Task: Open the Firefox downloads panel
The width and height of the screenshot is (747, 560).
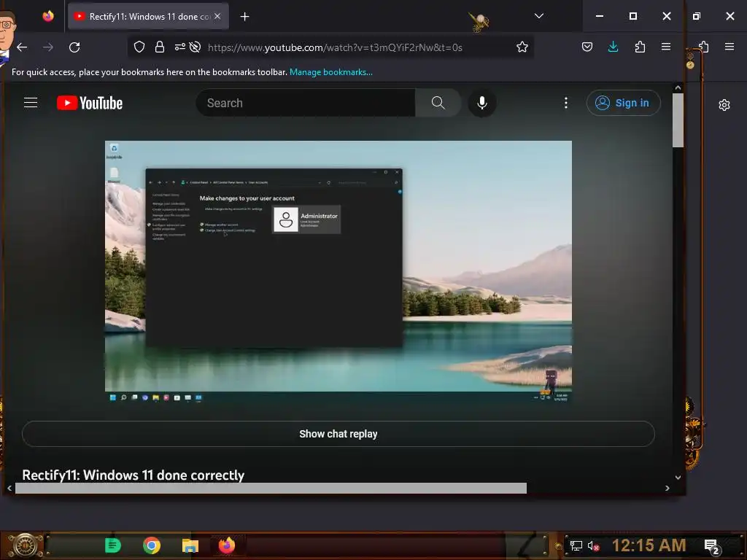Action: click(613, 47)
